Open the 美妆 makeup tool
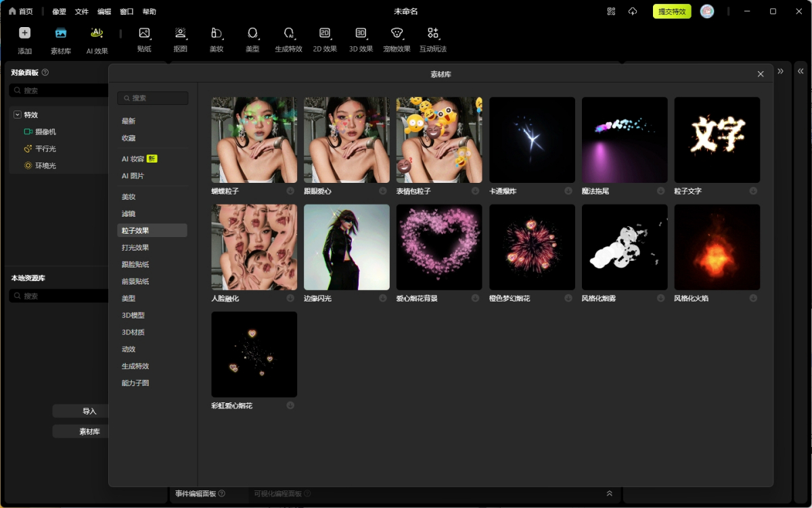This screenshot has width=812, height=508. [x=217, y=34]
